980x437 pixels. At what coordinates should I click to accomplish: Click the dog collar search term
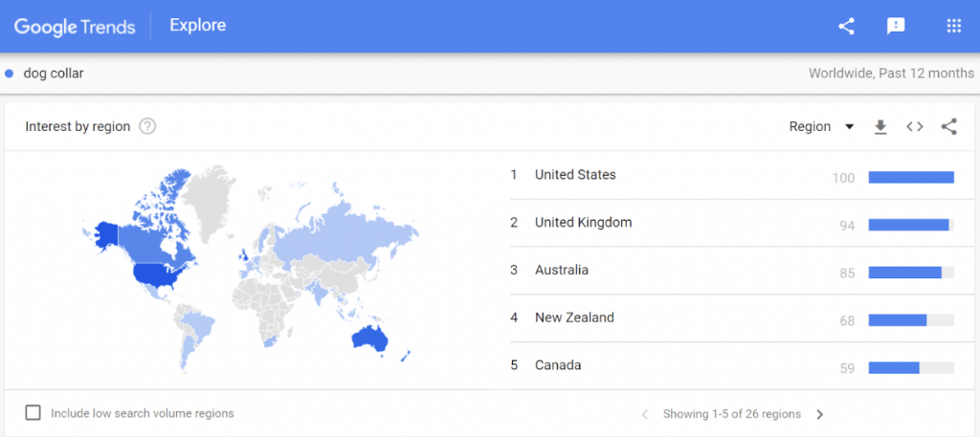53,73
